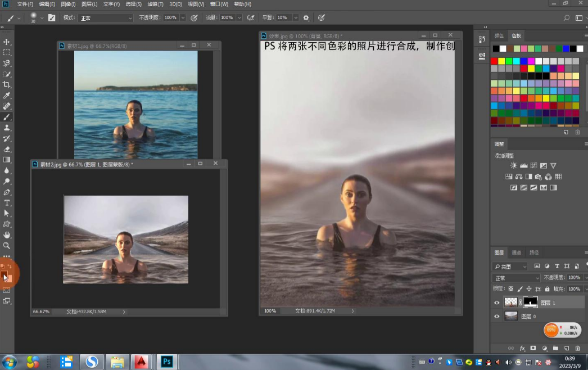Switch to the 颜色 panel tab
Screen dimensions: 588x370
[499, 35]
